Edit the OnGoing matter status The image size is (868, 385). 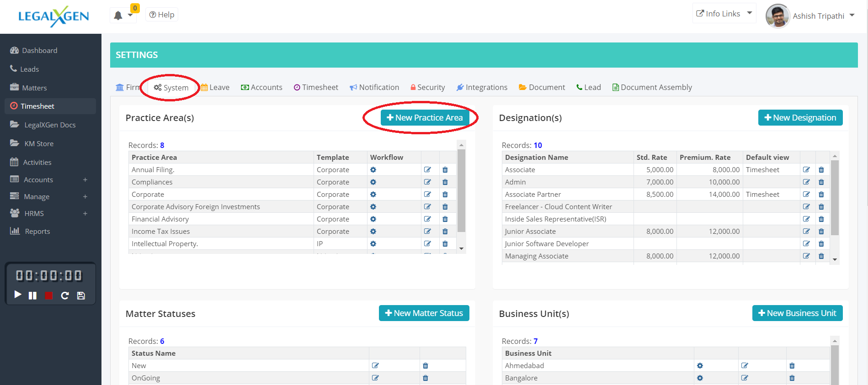[x=375, y=378]
